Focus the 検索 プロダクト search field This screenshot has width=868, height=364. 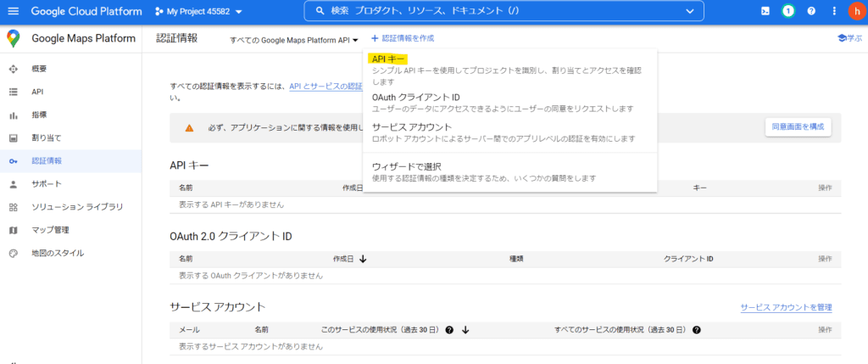tap(504, 11)
